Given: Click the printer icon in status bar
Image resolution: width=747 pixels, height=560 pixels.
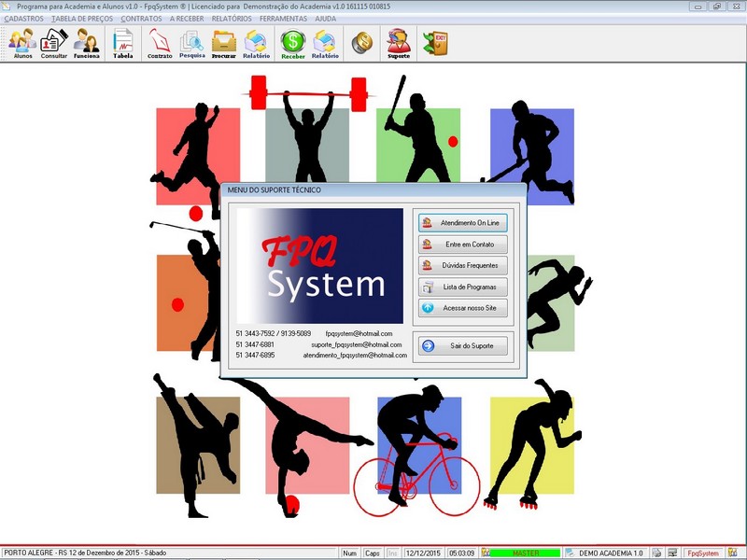Looking at the screenshot, I should coord(657,553).
